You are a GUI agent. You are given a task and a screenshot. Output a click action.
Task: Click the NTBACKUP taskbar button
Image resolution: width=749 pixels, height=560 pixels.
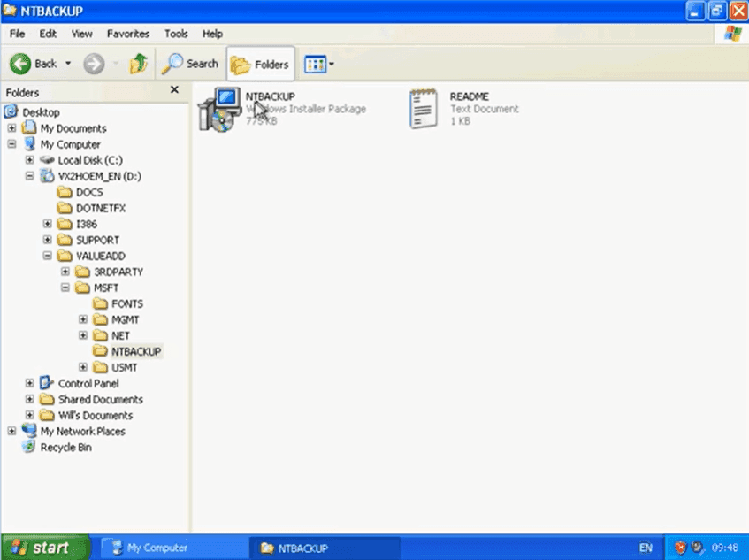[325, 548]
